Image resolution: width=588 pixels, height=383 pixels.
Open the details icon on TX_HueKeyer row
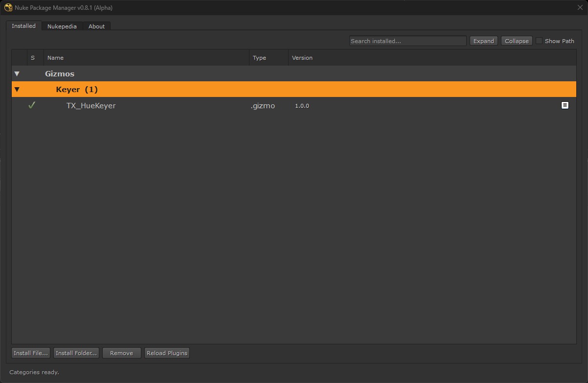point(565,105)
